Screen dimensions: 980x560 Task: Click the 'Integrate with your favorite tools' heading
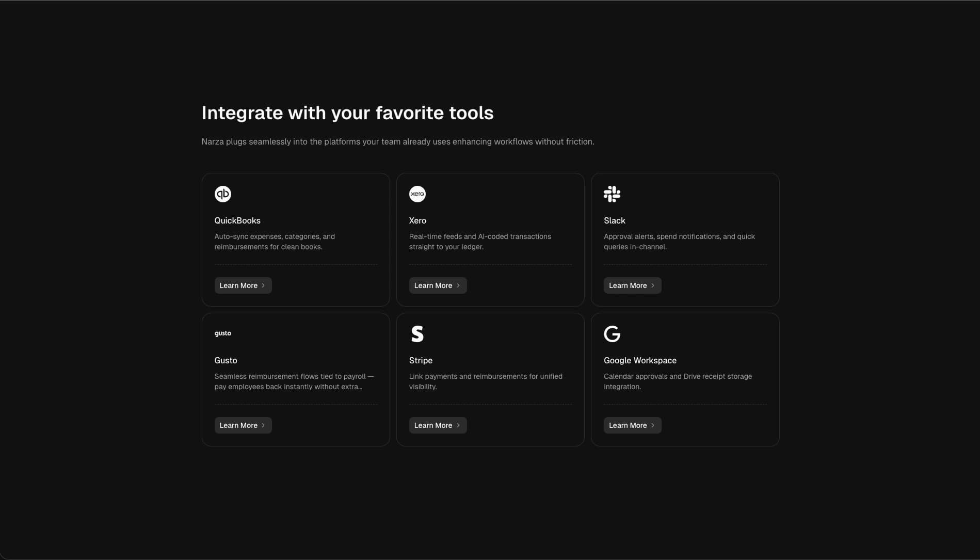click(347, 113)
